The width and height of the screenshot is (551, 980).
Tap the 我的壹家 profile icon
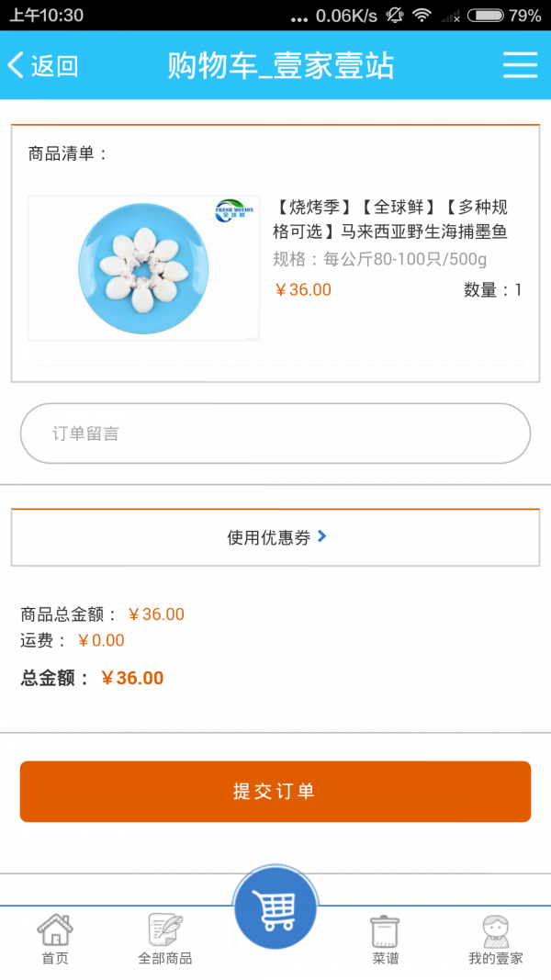(x=496, y=929)
